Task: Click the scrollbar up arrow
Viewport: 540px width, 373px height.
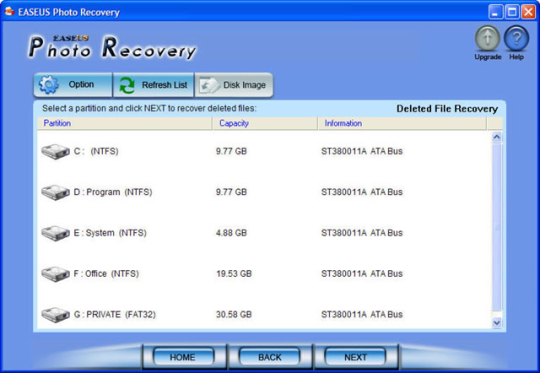Action: (497, 137)
